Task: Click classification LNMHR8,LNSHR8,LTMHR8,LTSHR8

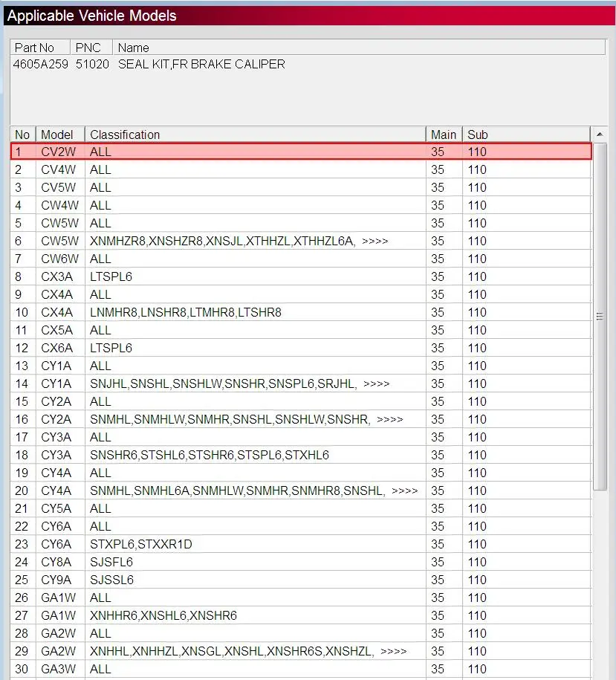Action: pos(186,312)
